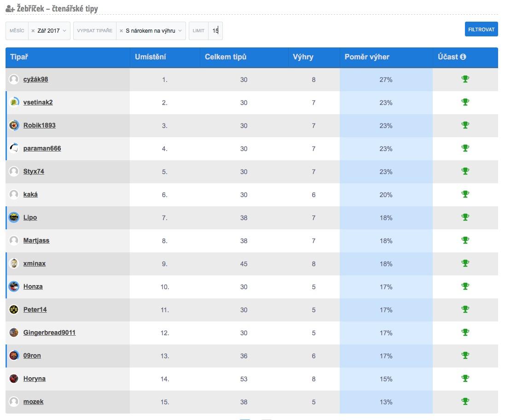The width and height of the screenshot is (505, 420).
Task: Click Horyna's avatar picture
Action: 14,379
